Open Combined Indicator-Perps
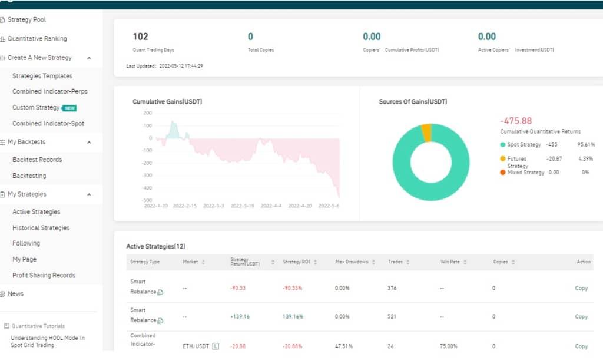Image resolution: width=603 pixels, height=364 pixels. click(50, 91)
